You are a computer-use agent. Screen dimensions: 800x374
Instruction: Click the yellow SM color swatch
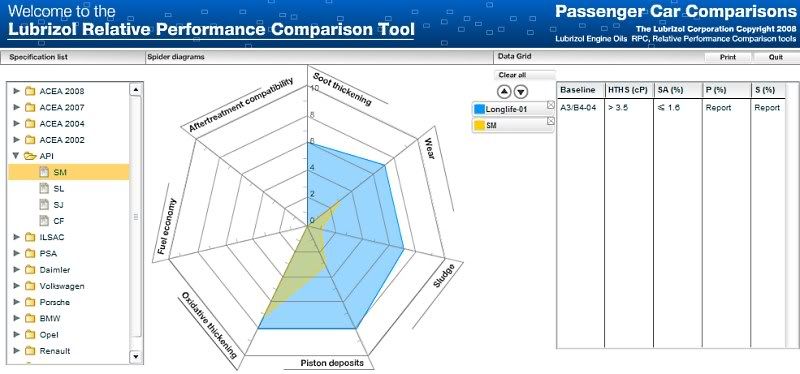pyautogui.click(x=479, y=125)
